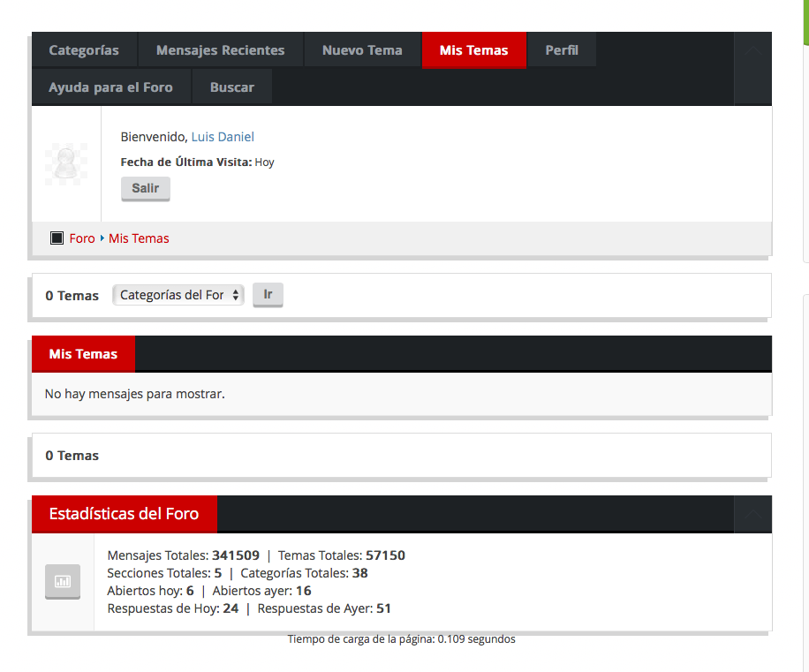Click the breadcrumb black square icon

tap(57, 238)
